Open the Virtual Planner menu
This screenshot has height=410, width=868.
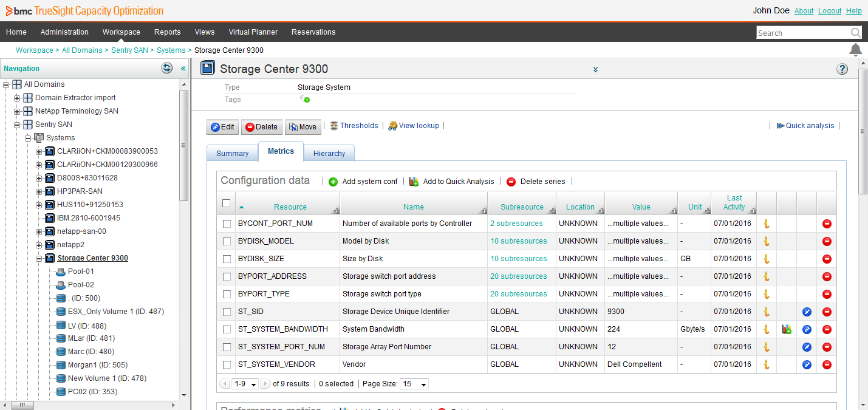253,32
